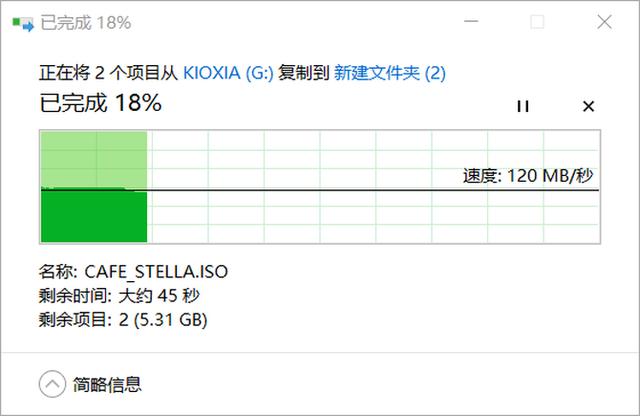Click the large 已完成 18% heading
Viewport: 640px width, 416px height.
click(x=100, y=102)
